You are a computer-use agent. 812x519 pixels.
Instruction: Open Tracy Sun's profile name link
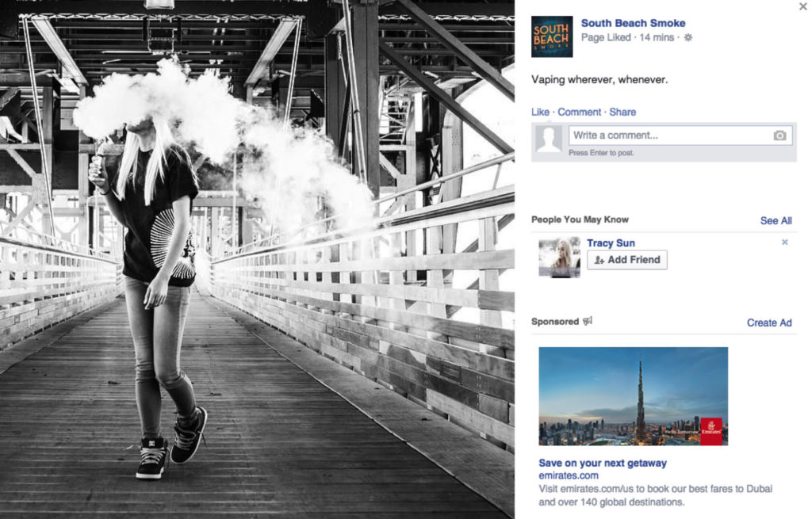(611, 243)
